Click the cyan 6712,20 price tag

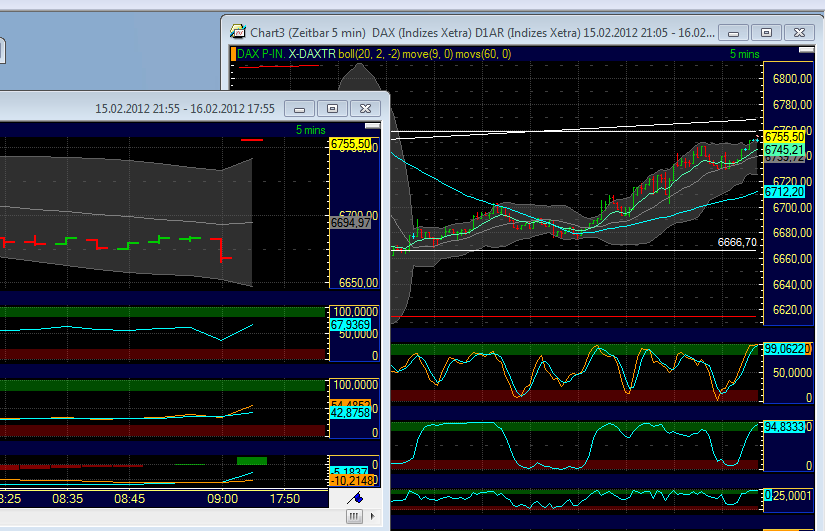tap(783, 192)
